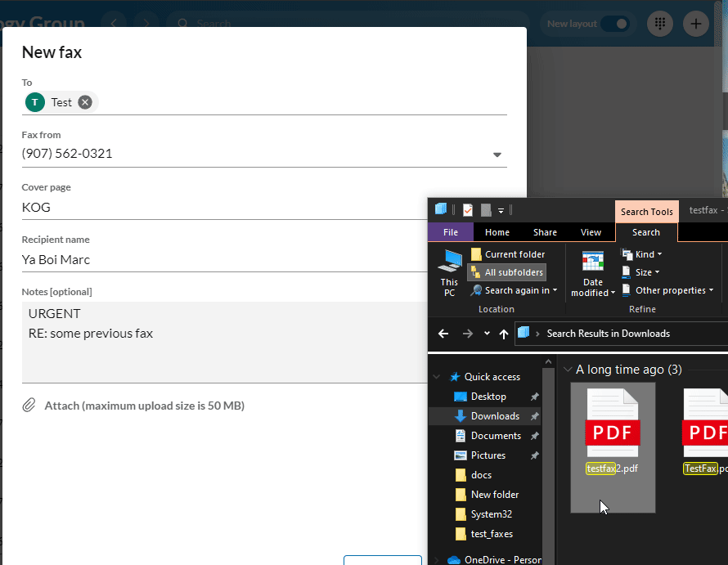
Task: Open Date modified filter dropdown
Action: coord(593,273)
